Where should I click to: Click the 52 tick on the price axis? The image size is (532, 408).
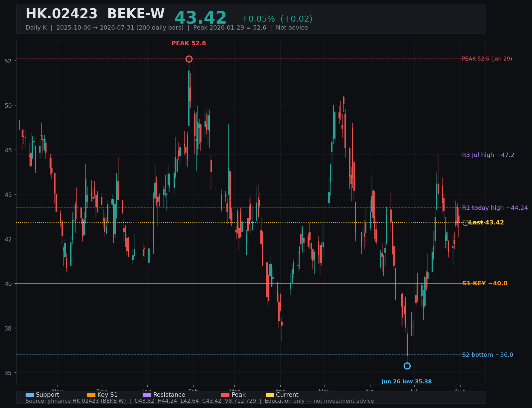tap(8, 61)
